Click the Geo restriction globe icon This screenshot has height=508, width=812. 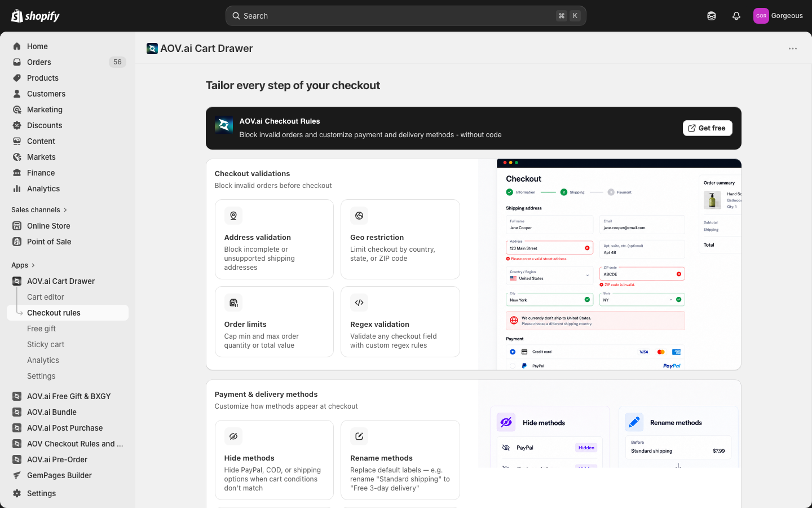coord(359,216)
